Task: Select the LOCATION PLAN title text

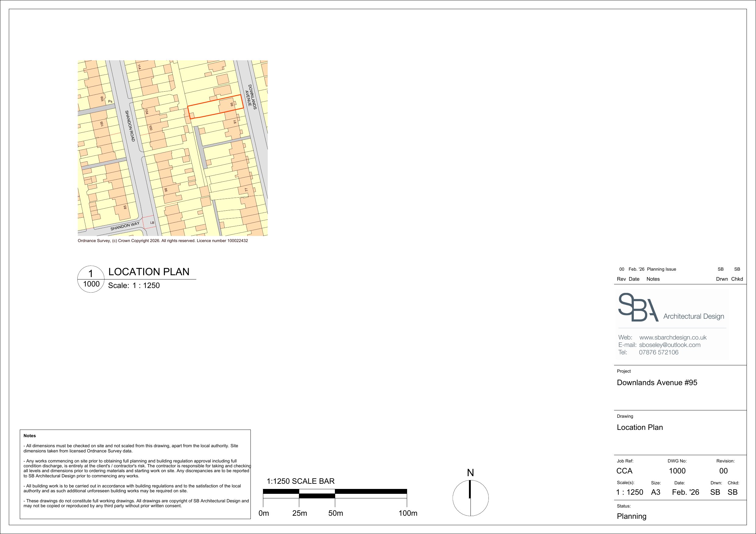Action: [149, 272]
